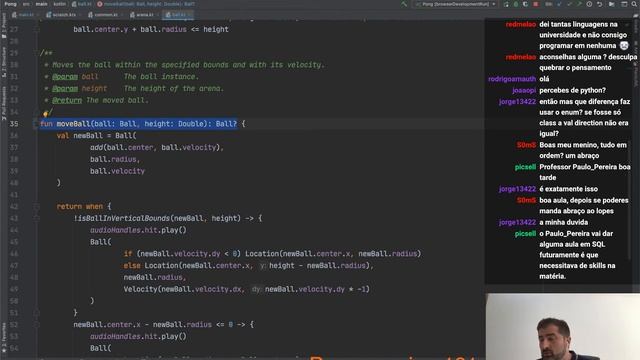640x360 pixels.
Task: Click the Location call on line 47
Action: [161, 265]
